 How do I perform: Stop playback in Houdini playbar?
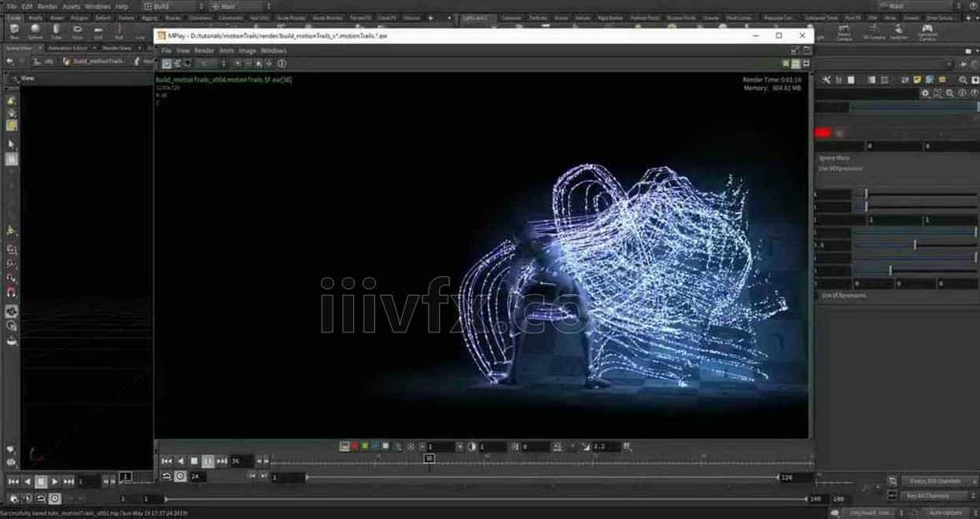coord(41,481)
